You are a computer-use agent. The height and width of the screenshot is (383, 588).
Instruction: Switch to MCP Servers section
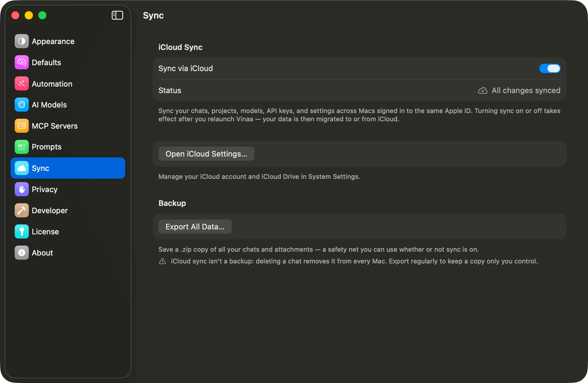[x=68, y=126]
